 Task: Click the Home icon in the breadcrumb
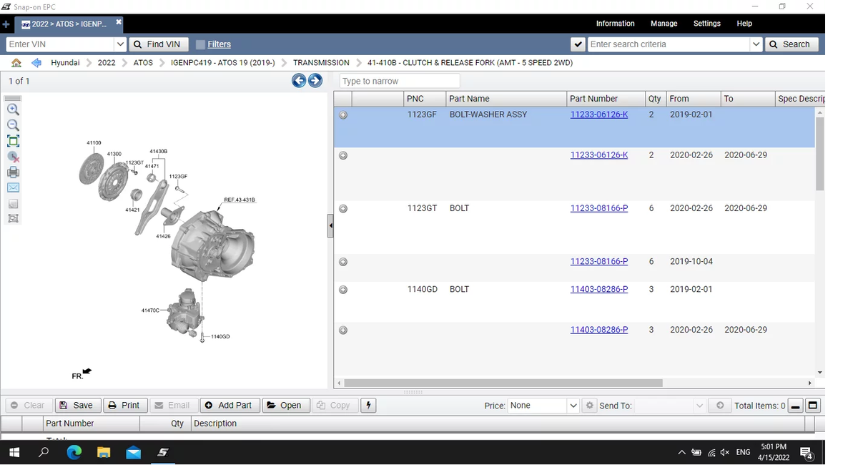[x=16, y=63]
